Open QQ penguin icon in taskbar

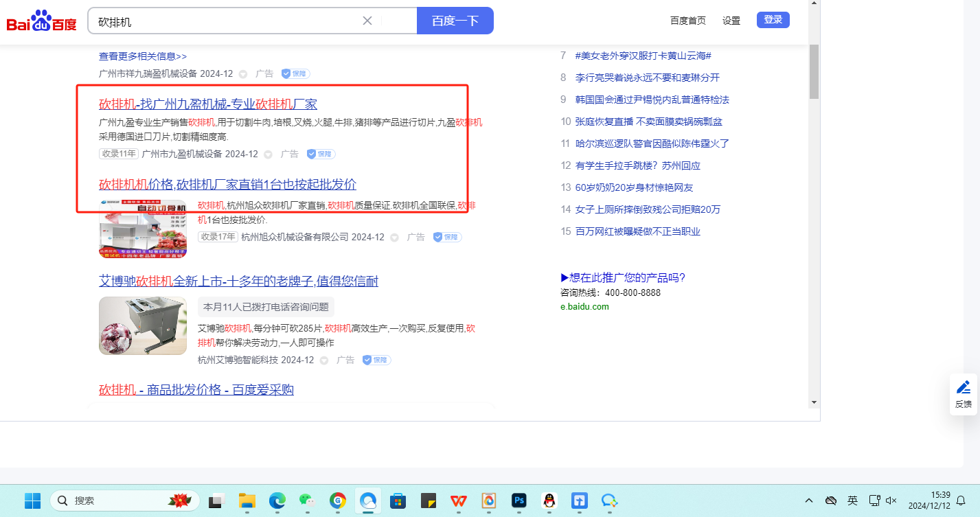coord(549,501)
